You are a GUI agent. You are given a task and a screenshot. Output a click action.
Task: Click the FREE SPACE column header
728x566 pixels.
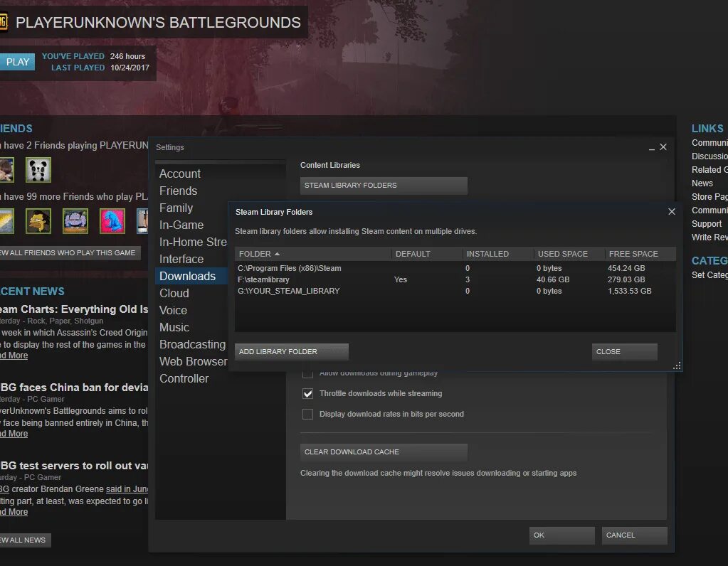(640, 254)
